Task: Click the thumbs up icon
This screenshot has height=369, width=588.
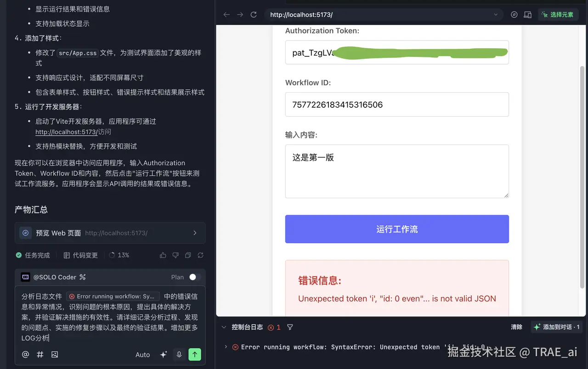Action: tap(163, 255)
